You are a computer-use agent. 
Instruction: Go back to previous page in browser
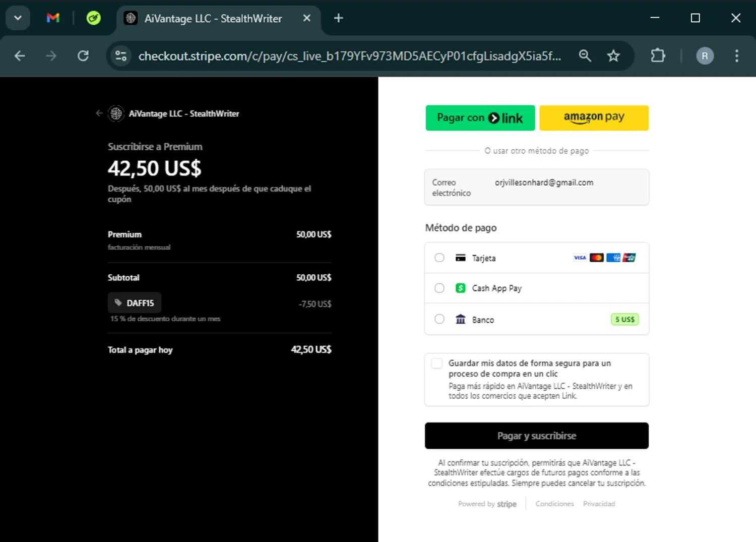pos(20,56)
